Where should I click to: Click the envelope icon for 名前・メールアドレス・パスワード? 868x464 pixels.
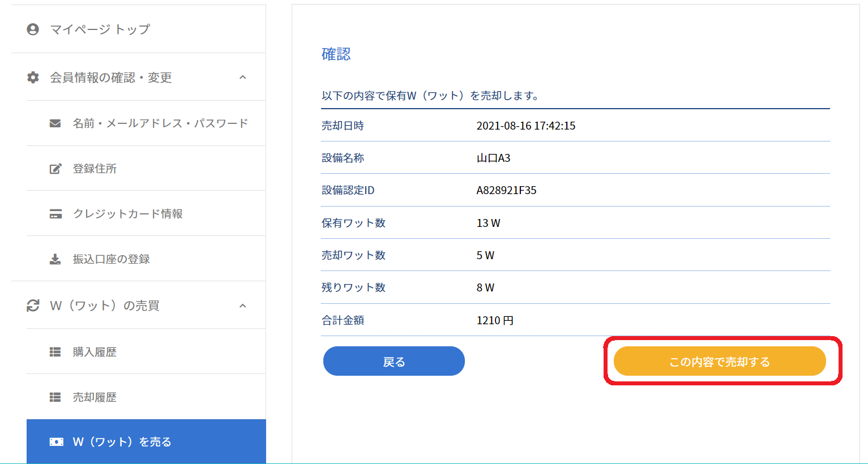(55, 123)
